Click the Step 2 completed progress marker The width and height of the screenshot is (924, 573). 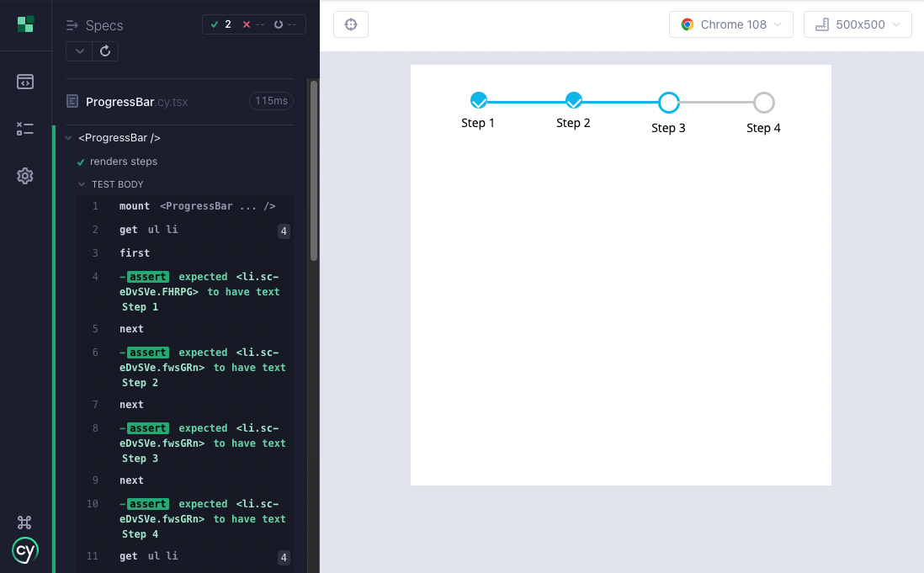tap(574, 101)
